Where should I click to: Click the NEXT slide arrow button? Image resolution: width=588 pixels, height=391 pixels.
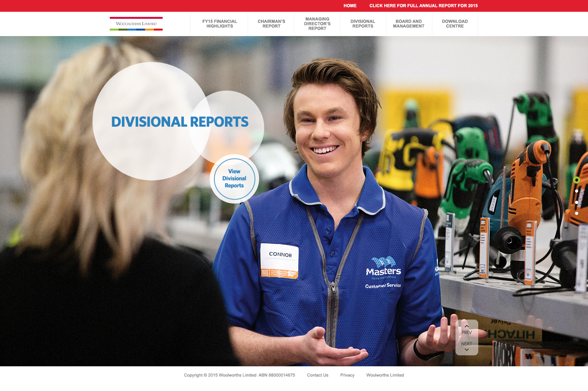coord(466,346)
